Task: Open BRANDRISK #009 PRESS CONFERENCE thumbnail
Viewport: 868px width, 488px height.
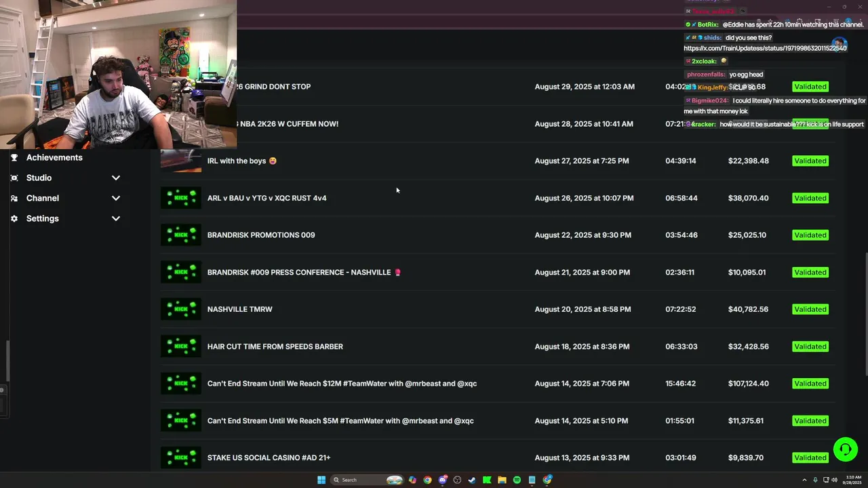Action: [x=181, y=272]
